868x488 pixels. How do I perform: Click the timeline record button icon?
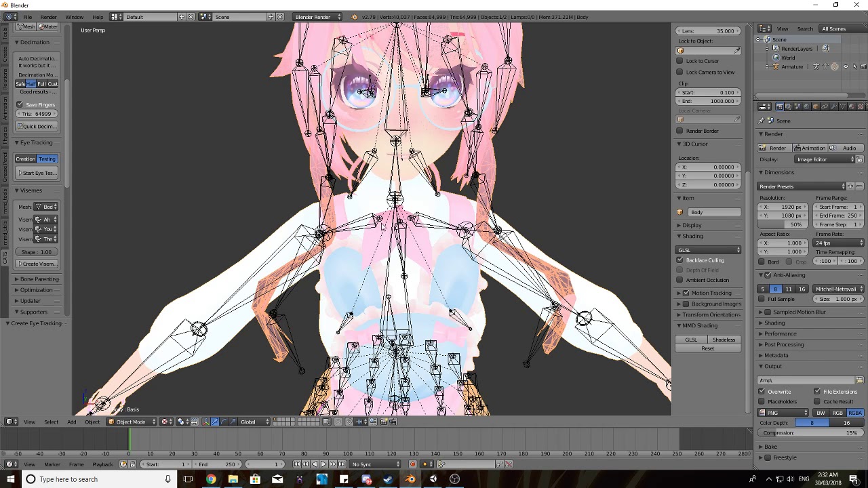tap(412, 464)
